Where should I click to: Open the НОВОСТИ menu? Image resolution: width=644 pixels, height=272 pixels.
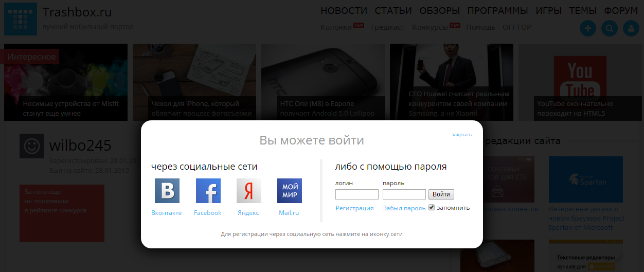click(344, 11)
